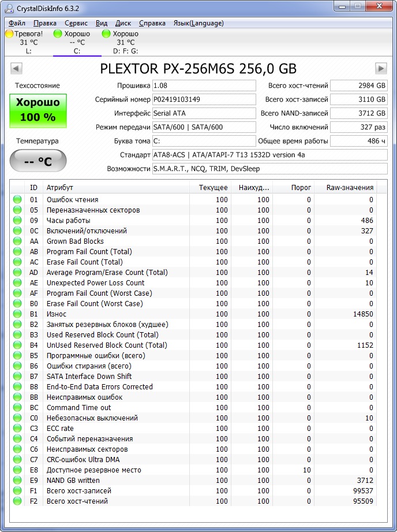Click status icon of Переназначенных секторов row
The width and height of the screenshot is (397, 532).
(17, 210)
